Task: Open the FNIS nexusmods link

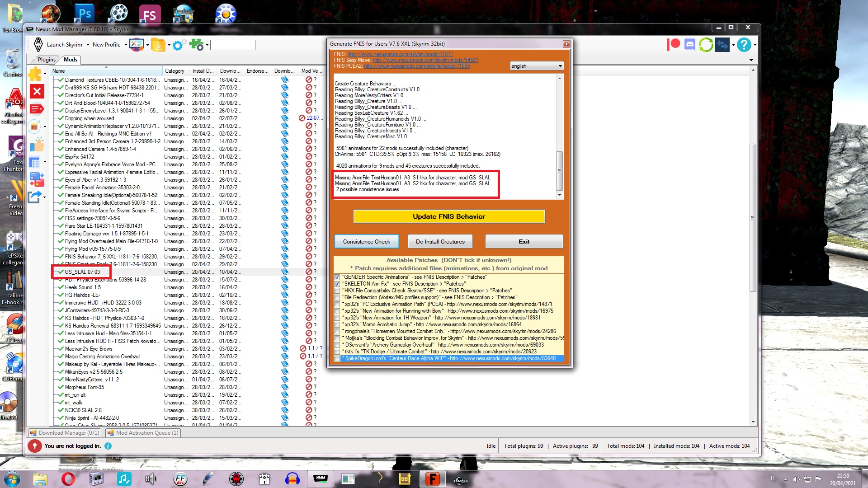Action: tap(400, 54)
